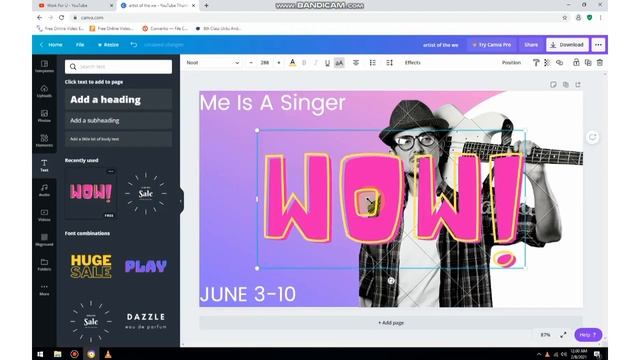
Task: Click the Copy style paint roller icon
Action: coord(536,62)
